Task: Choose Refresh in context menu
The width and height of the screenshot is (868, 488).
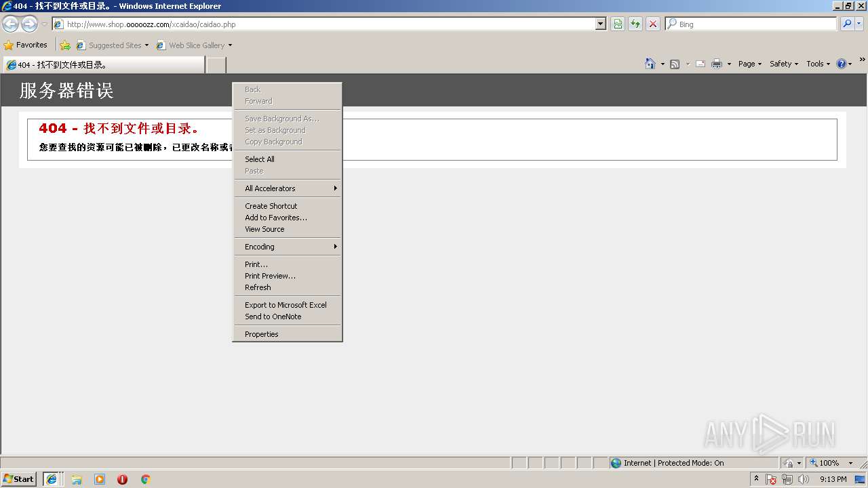Action: tap(287, 287)
